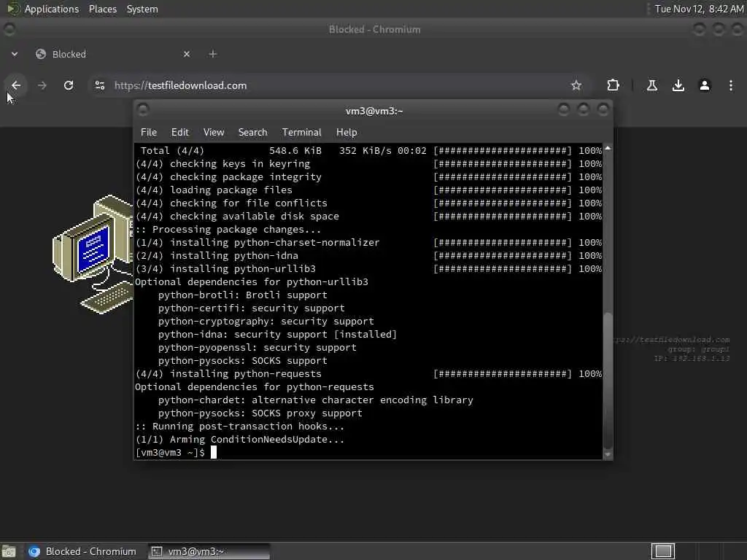Open the Downloads icon in Chromium
Image resolution: width=747 pixels, height=560 pixels.
[678, 85]
